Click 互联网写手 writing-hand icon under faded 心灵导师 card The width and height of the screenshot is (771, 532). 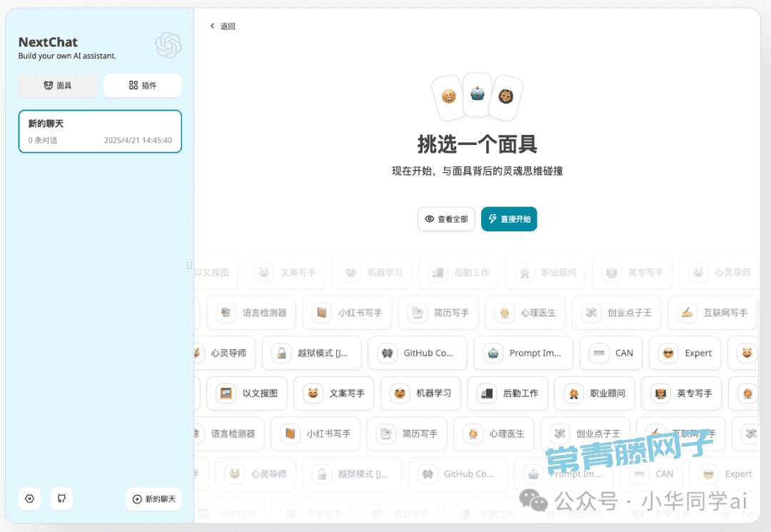pyautogui.click(x=687, y=313)
